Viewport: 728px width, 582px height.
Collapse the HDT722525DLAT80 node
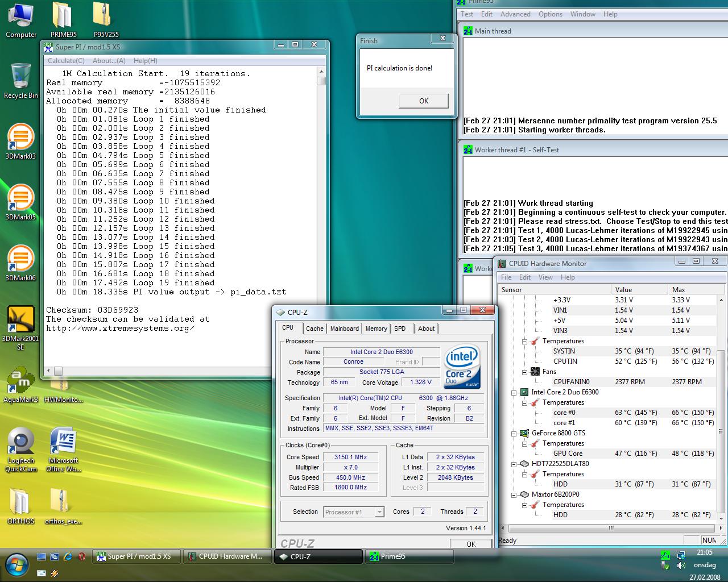point(514,464)
